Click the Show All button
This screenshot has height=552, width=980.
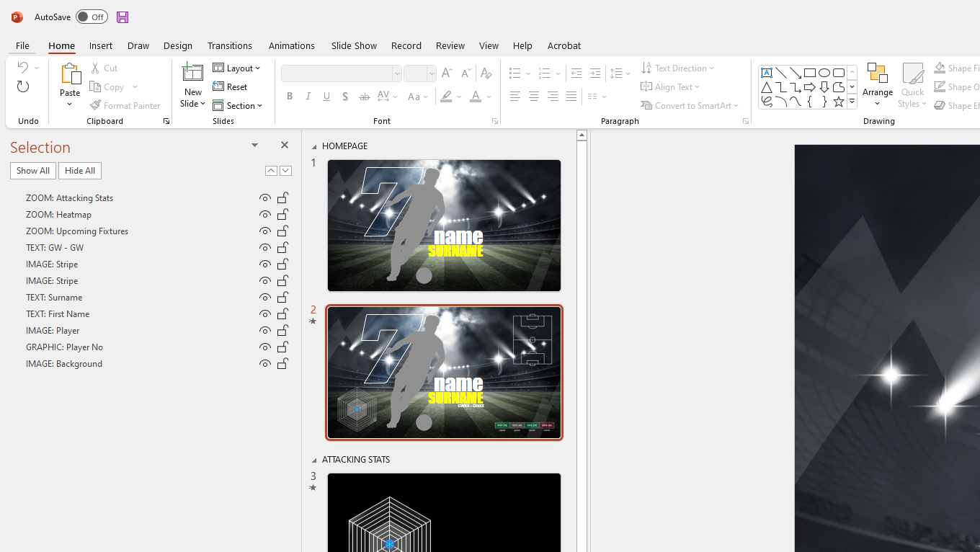pyautogui.click(x=33, y=171)
